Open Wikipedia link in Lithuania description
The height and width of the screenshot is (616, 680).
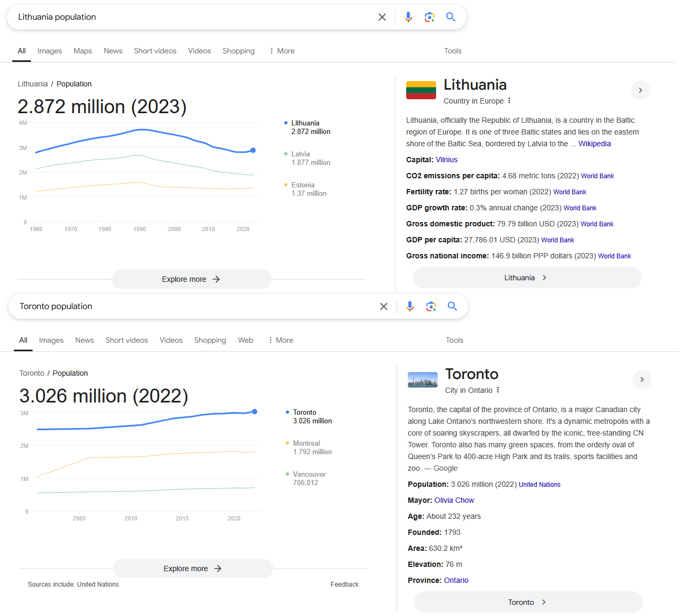[x=595, y=144]
